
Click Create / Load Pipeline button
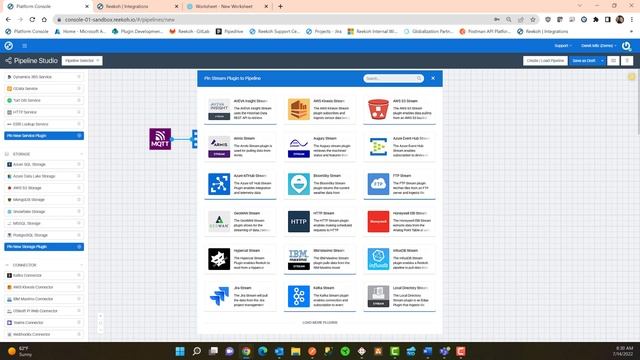point(545,61)
